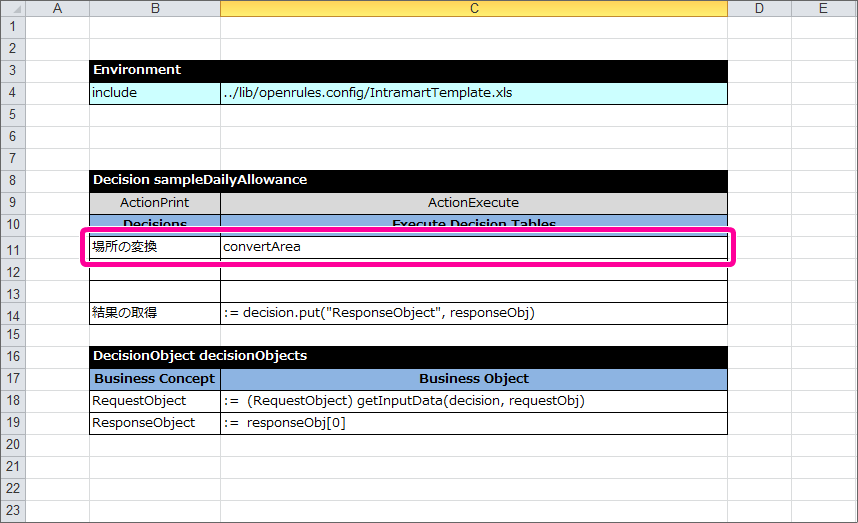Select row 14 header
Image resolution: width=858 pixels, height=523 pixels.
12,313
